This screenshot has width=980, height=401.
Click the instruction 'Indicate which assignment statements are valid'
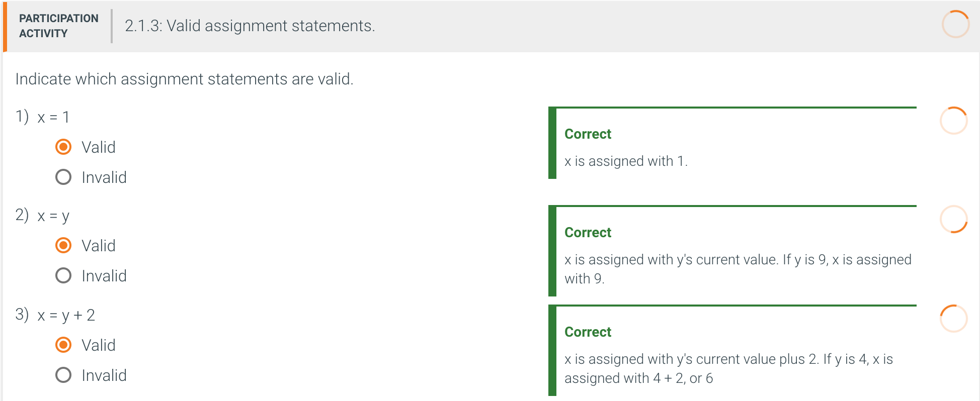click(x=185, y=79)
